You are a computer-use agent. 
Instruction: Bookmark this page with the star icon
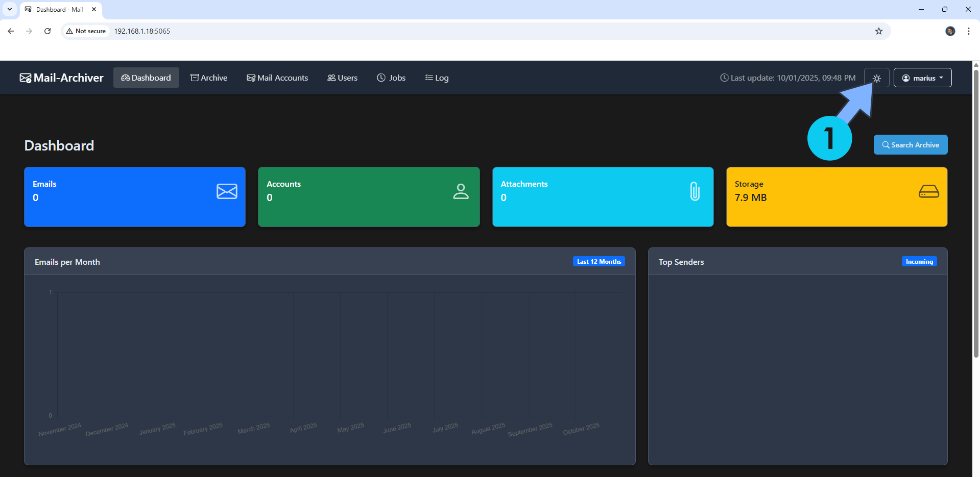[x=878, y=31]
